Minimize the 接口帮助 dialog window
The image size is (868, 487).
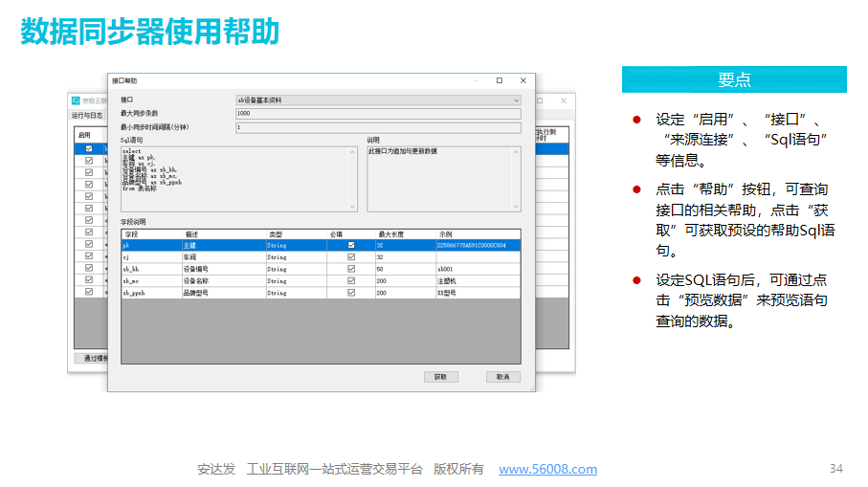point(475,81)
